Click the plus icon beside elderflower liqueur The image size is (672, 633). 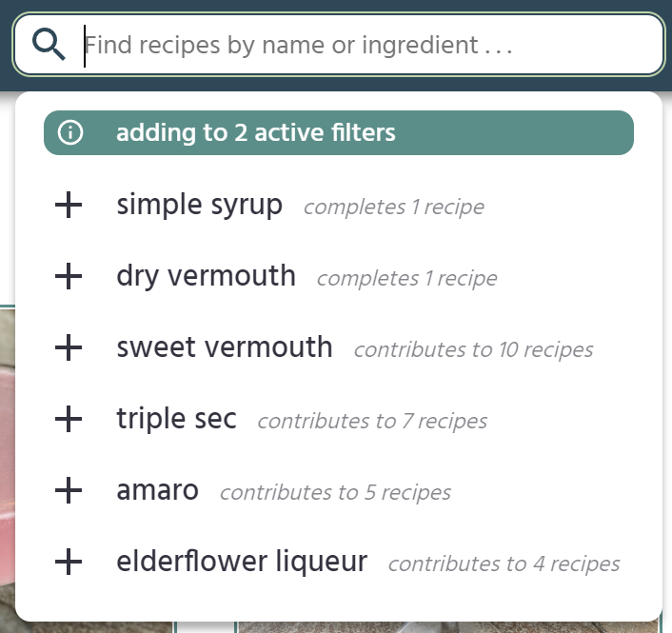[x=69, y=563]
